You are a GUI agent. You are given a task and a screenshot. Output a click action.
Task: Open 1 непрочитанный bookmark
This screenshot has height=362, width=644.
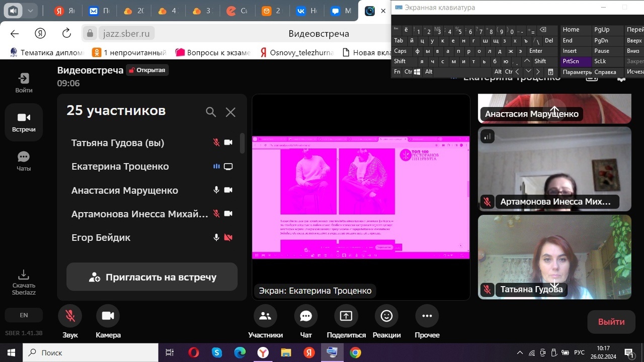pos(129,52)
